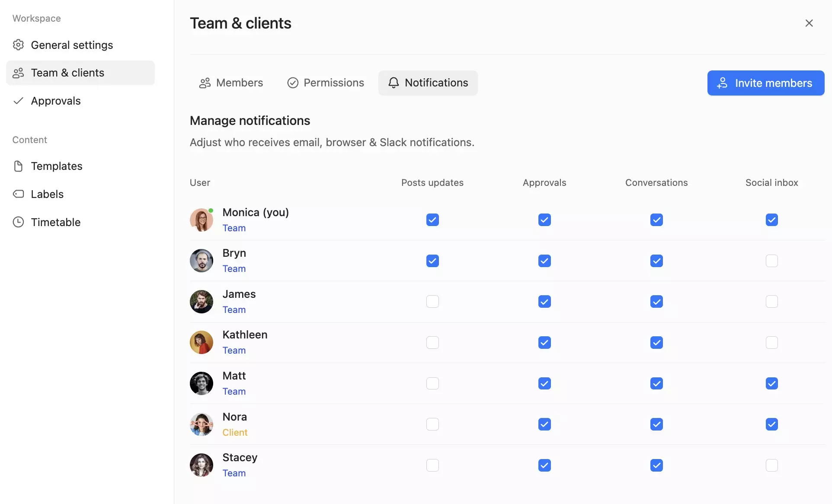
Task: Uncheck Posts updates for Bryn
Action: [432, 261]
